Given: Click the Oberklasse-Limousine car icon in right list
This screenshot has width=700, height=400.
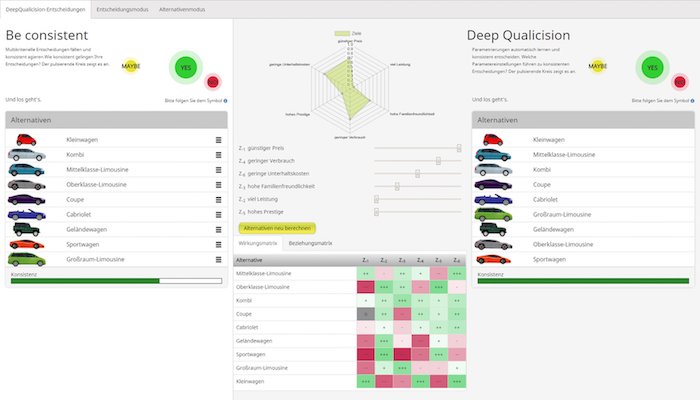Looking at the screenshot, I should 493,244.
